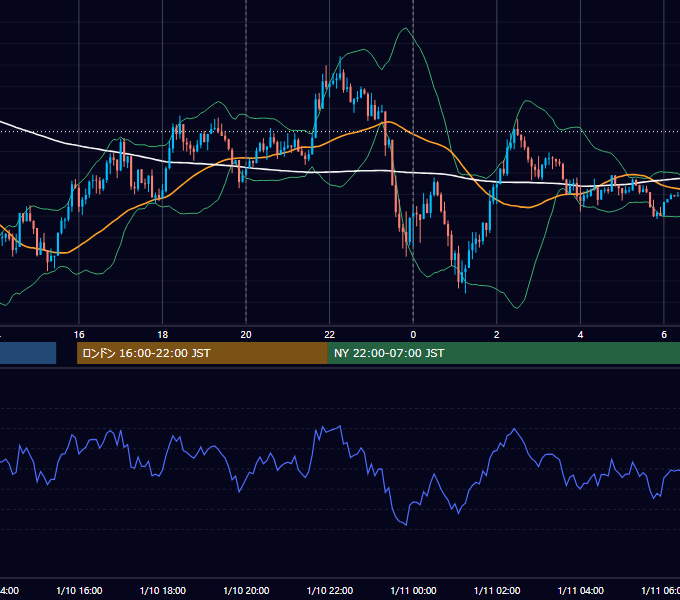Select the 22 hour label on chart axis

pyautogui.click(x=330, y=335)
